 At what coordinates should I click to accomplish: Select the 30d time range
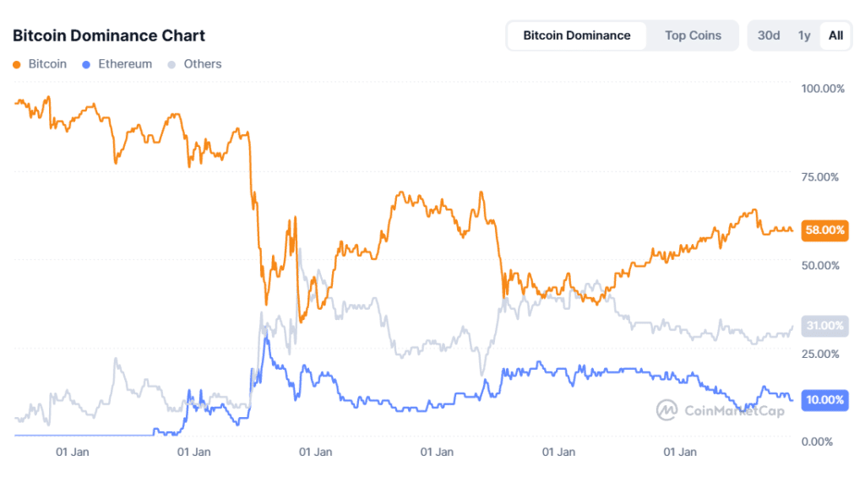(x=768, y=35)
